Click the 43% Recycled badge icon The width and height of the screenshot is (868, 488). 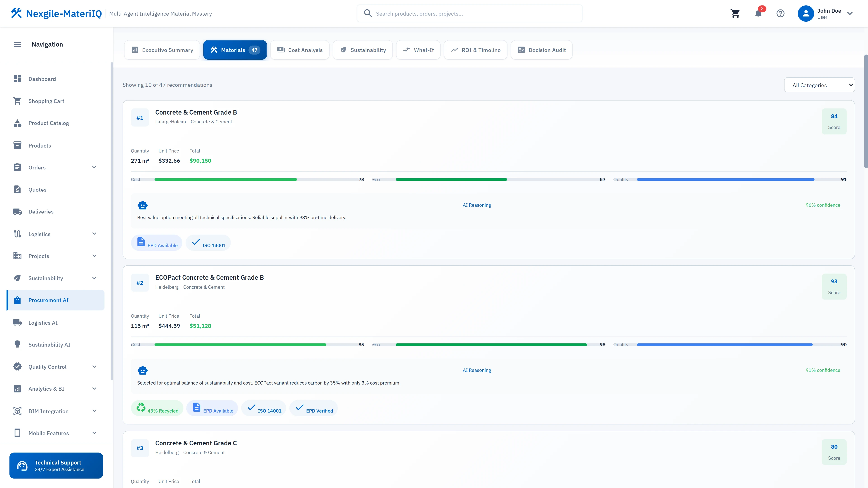(141, 408)
